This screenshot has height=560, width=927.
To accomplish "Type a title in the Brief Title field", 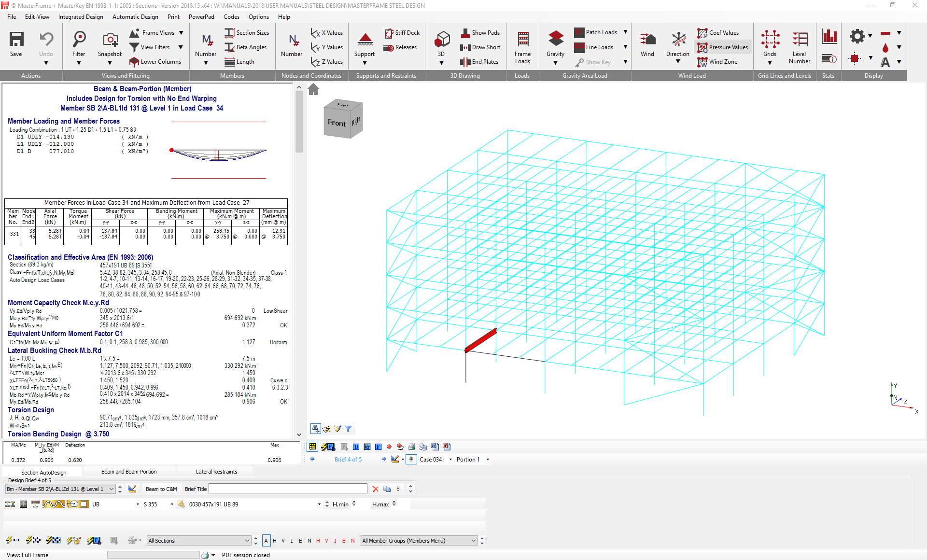I will click(x=287, y=489).
